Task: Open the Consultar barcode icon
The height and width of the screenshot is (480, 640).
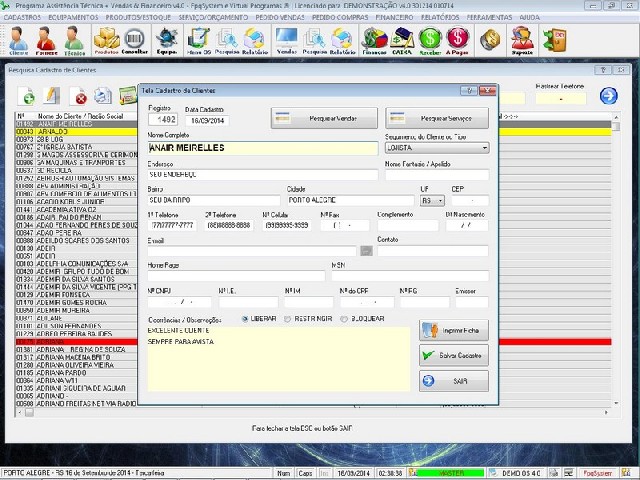Action: 135,40
